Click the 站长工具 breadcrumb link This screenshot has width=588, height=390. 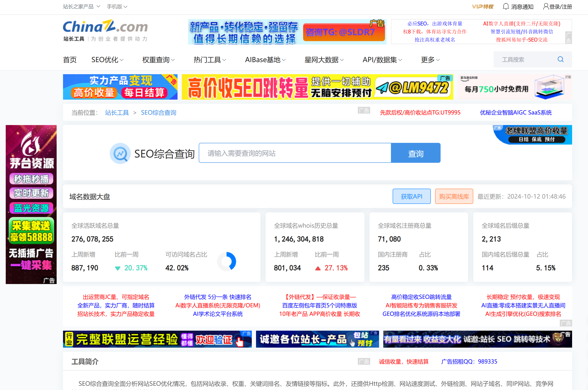tap(117, 113)
